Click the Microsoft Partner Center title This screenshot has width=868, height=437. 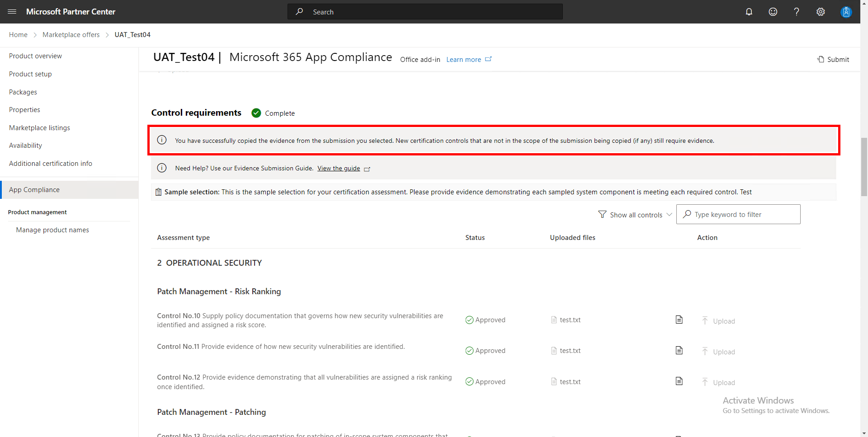pos(71,12)
